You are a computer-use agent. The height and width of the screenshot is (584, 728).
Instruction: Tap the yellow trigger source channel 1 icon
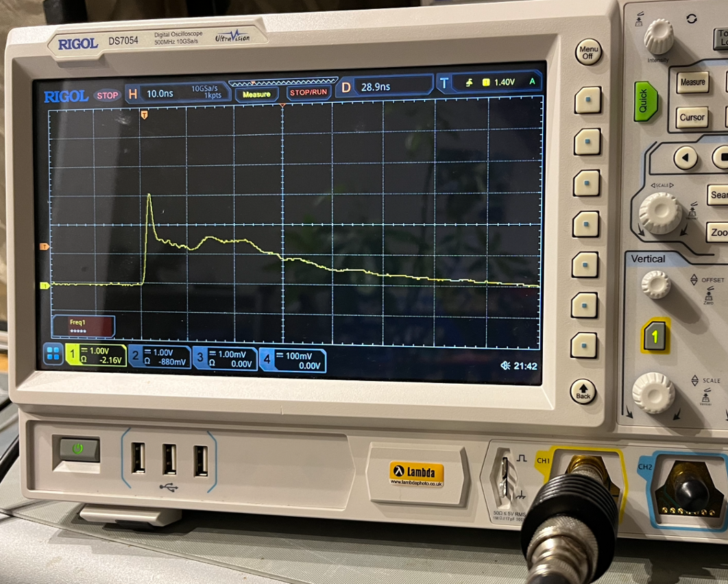tap(486, 82)
